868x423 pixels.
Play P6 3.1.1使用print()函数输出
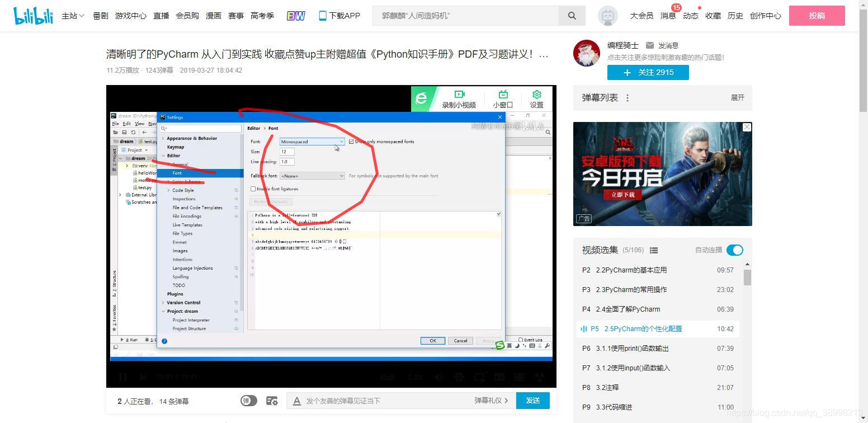[658, 349]
